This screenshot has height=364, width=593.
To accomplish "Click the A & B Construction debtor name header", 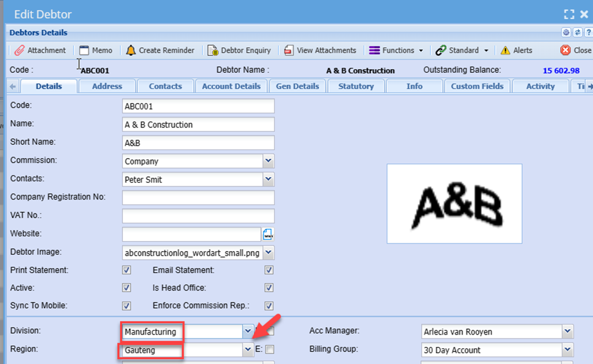I will (x=360, y=71).
